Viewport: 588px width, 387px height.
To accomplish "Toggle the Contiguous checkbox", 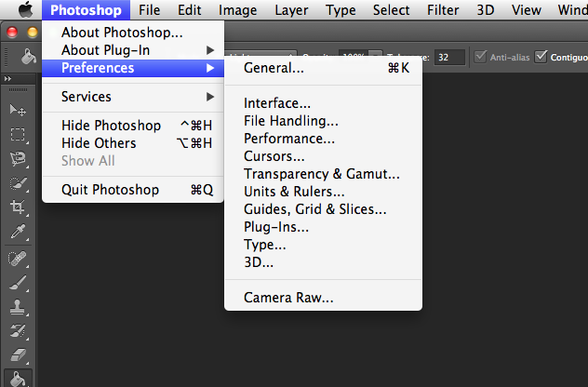I will point(541,57).
